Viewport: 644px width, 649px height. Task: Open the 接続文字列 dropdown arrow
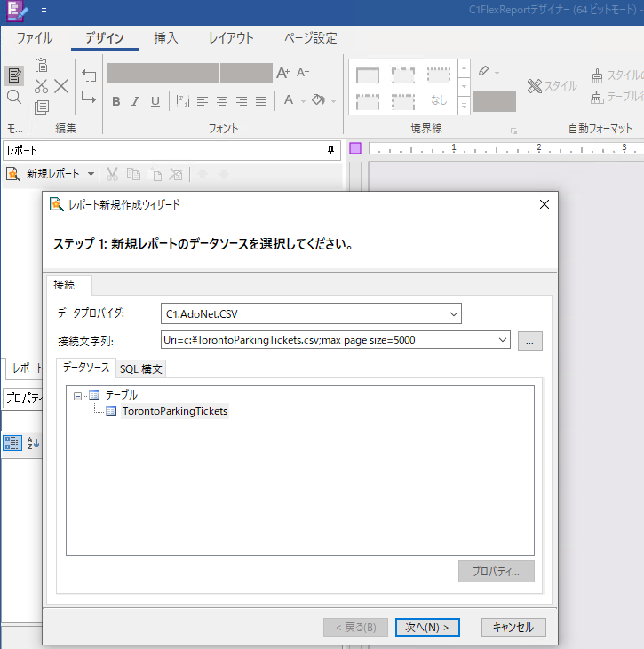pos(503,340)
